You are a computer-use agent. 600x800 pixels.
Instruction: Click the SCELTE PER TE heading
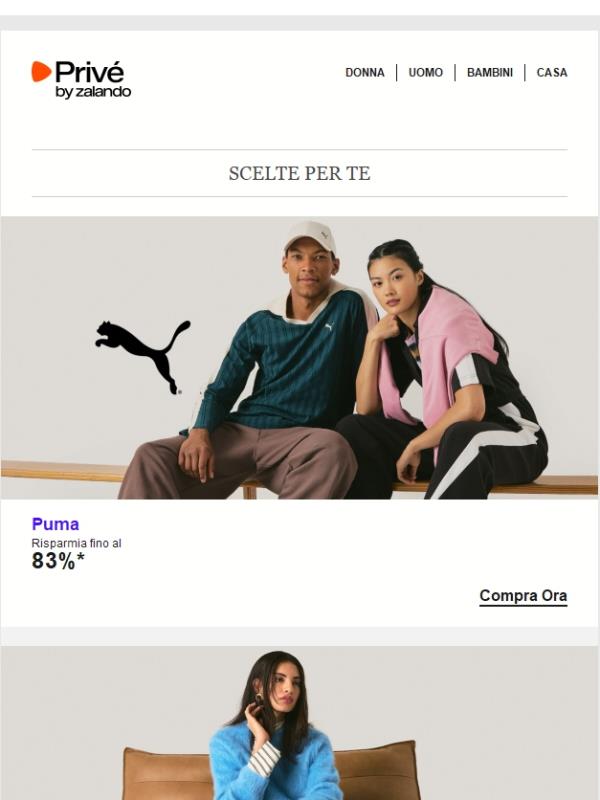coord(299,173)
